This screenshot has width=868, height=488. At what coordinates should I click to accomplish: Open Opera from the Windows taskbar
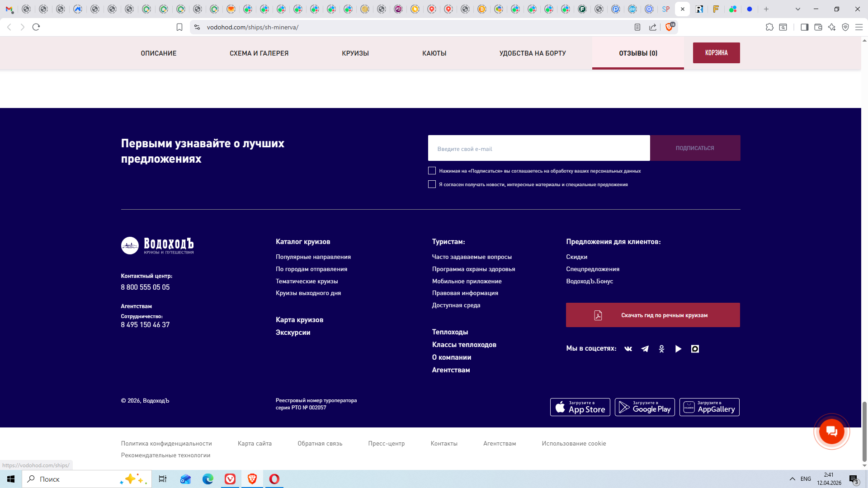coord(274,479)
